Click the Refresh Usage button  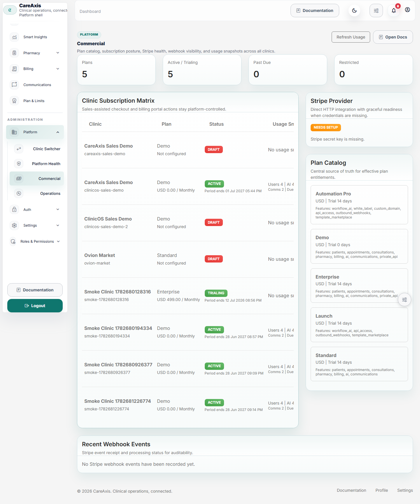coord(351,37)
